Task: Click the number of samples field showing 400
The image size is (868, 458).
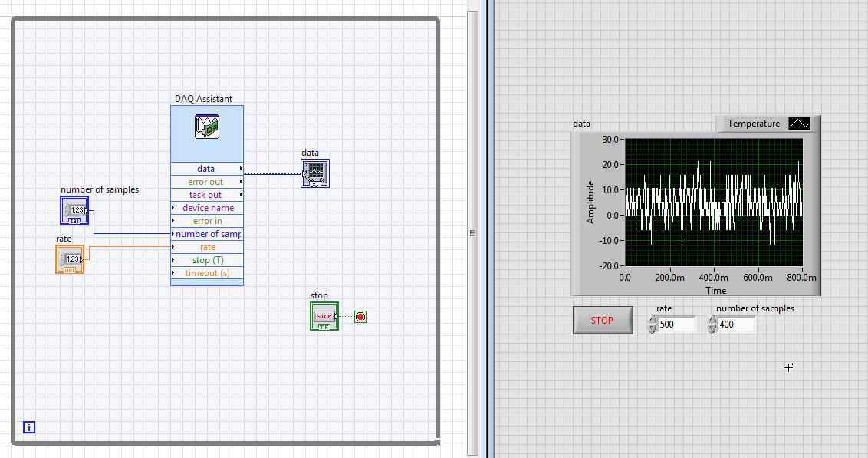Action: point(735,325)
